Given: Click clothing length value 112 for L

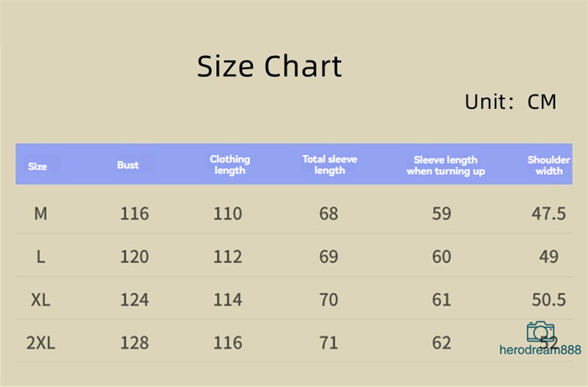Looking at the screenshot, I should (x=228, y=257).
